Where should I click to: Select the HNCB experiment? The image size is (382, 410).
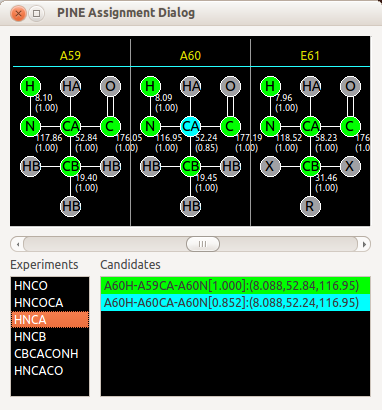pyautogui.click(x=50, y=337)
